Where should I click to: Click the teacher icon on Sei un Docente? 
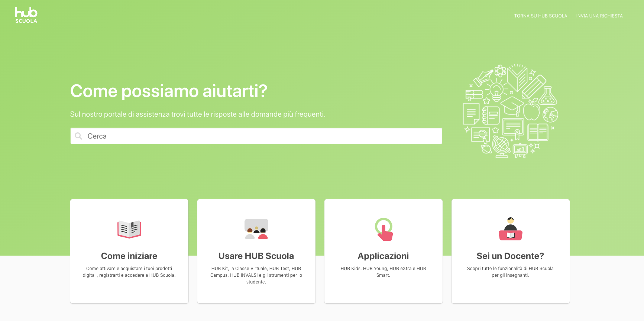511,229
